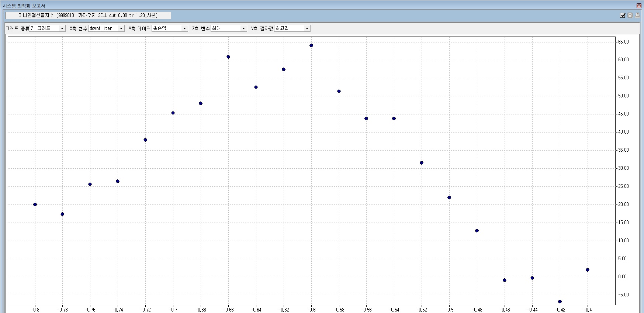The image size is (644, 313).
Task: Click the lowest data point at x = -0.42
Action: pyautogui.click(x=560, y=302)
